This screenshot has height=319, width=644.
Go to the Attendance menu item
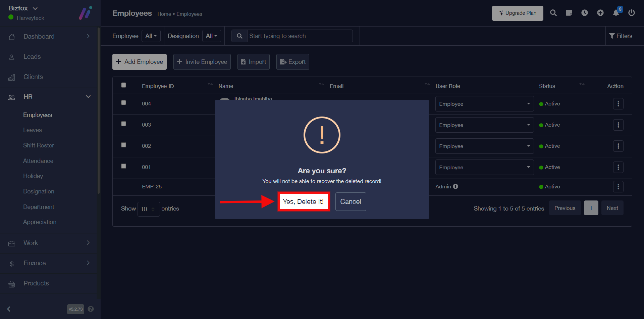pyautogui.click(x=38, y=161)
